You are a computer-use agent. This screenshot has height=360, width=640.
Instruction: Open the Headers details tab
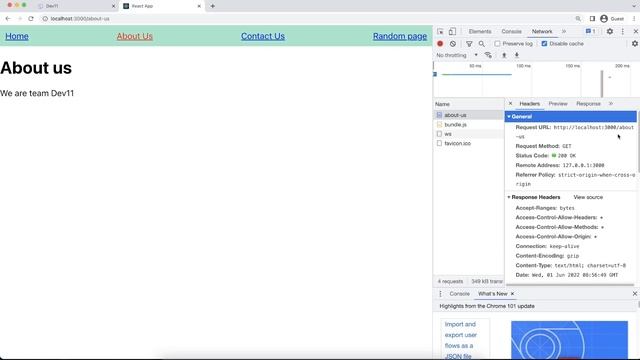point(529,104)
